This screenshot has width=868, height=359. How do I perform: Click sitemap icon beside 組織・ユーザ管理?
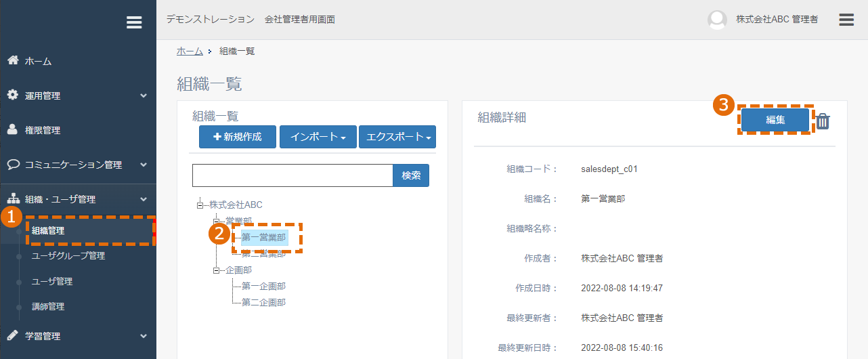[x=12, y=198]
